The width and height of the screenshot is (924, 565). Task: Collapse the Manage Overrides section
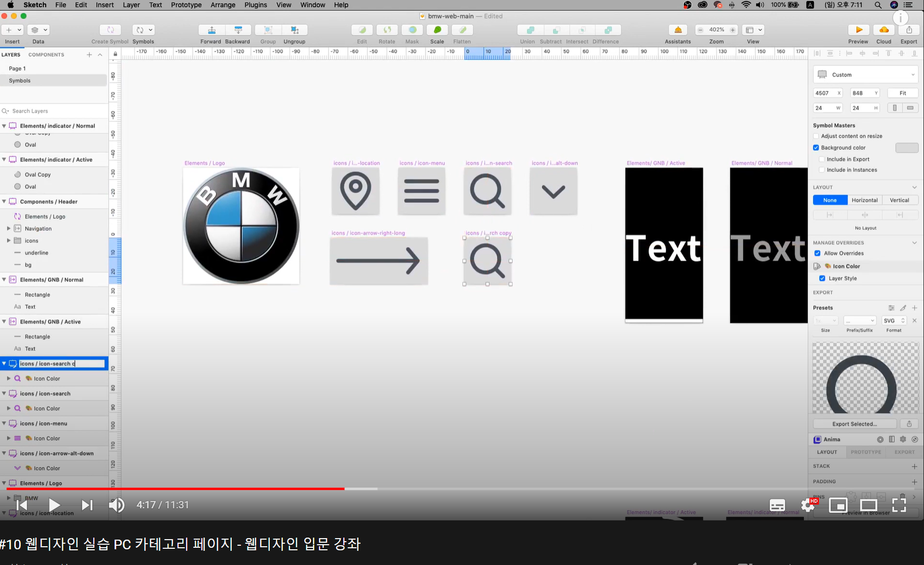coord(914,243)
